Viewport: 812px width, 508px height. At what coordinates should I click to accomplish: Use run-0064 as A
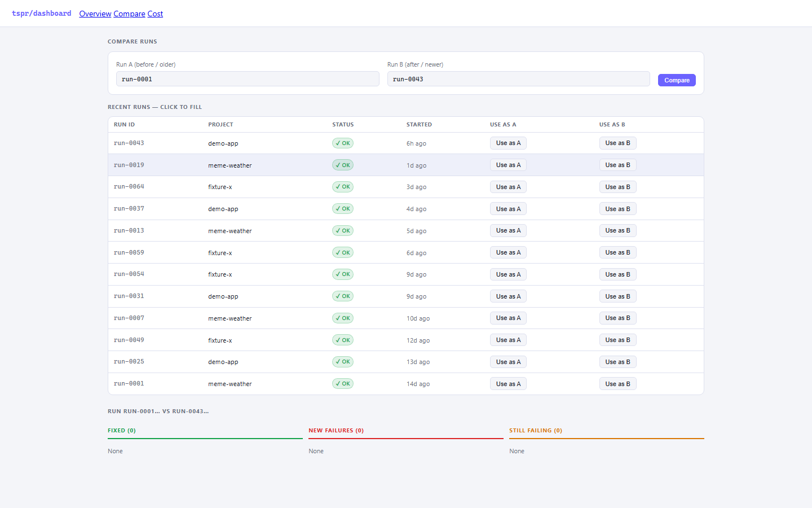(x=508, y=187)
